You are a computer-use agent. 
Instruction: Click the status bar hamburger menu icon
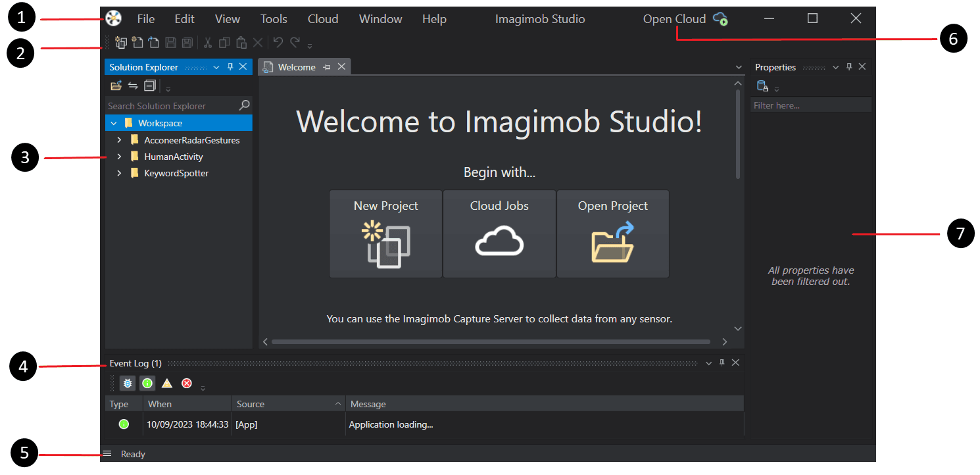tap(107, 454)
